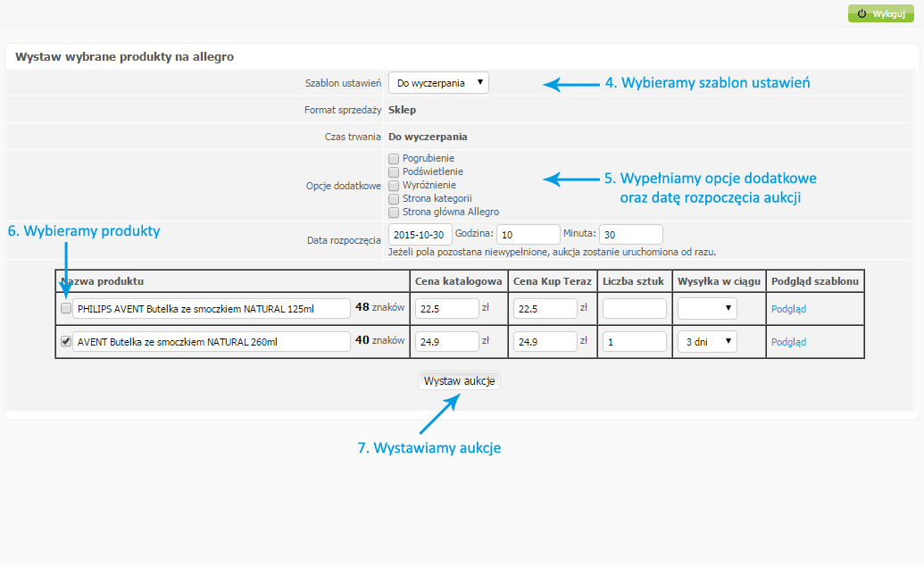Open Podgląd link for PHILIPS AVENT 125ml

click(x=788, y=309)
